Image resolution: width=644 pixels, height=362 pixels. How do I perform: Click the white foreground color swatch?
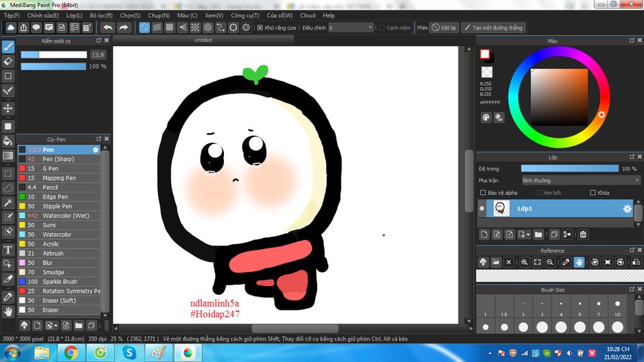point(485,54)
